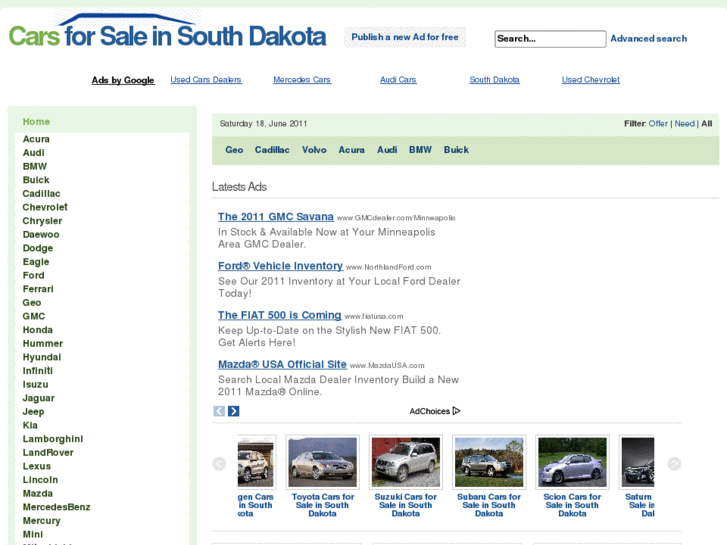727x545 pixels.
Task: Click Geo in the green category bar
Action: [234, 150]
